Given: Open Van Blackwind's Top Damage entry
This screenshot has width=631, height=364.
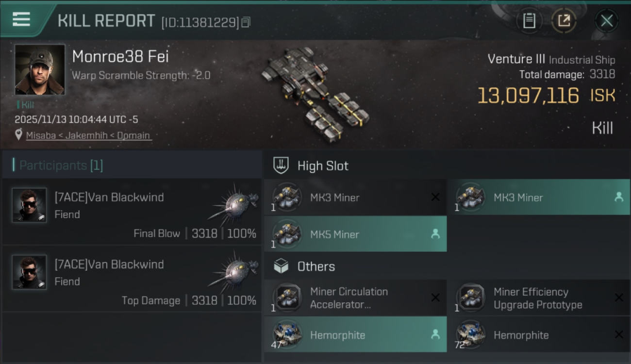Looking at the screenshot, I should [132, 279].
